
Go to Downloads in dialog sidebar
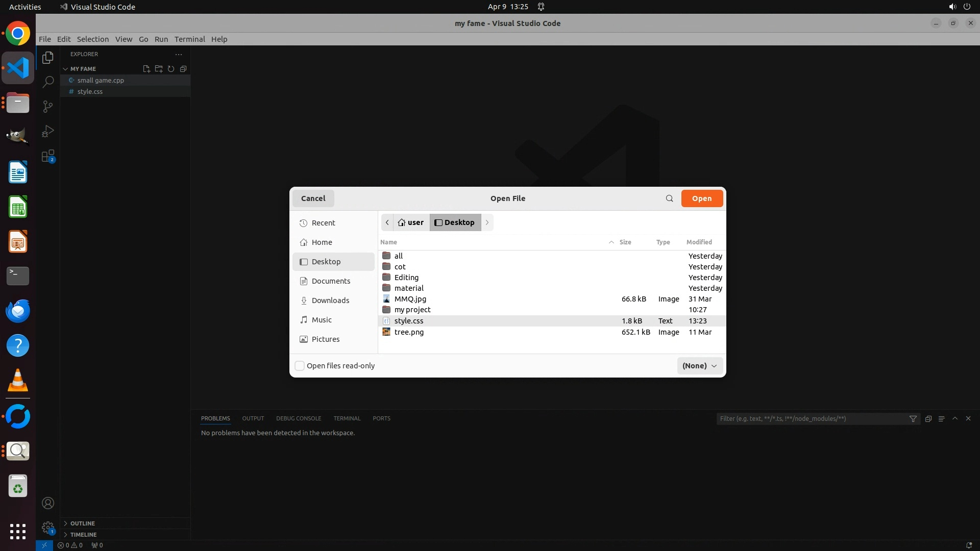coord(330,300)
